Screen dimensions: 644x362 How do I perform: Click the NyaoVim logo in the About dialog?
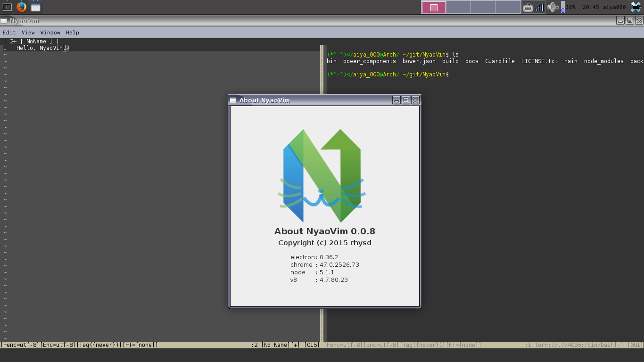(x=322, y=175)
